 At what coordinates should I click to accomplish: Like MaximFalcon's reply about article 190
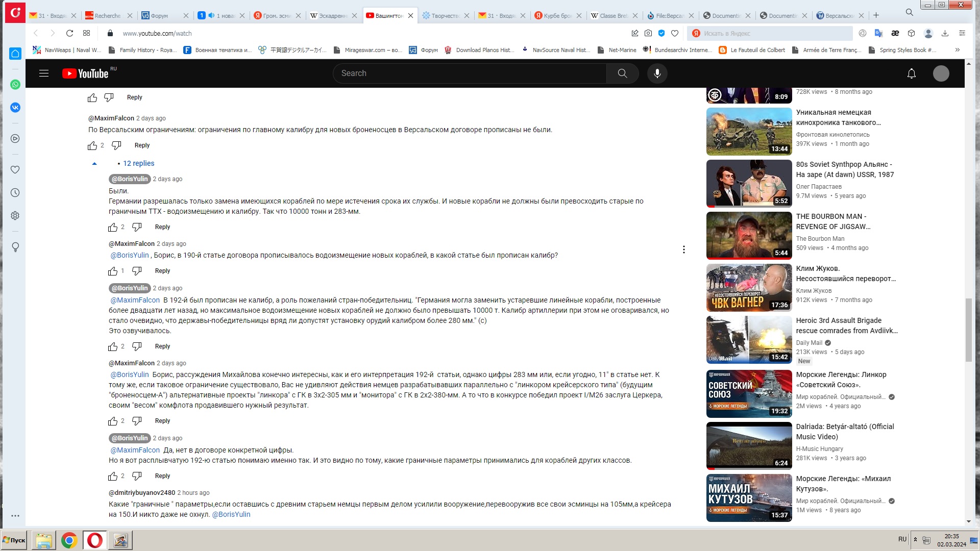pyautogui.click(x=113, y=271)
